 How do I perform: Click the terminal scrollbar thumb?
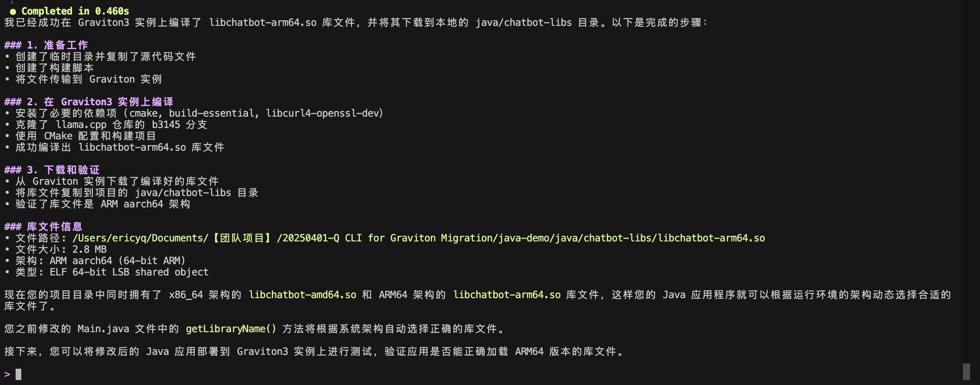click(966, 371)
